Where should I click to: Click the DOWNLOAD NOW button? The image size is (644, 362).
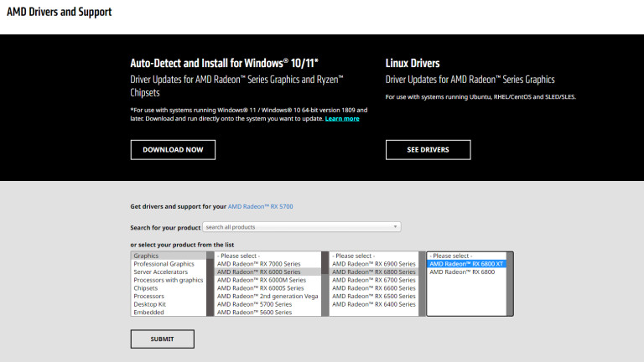173,150
